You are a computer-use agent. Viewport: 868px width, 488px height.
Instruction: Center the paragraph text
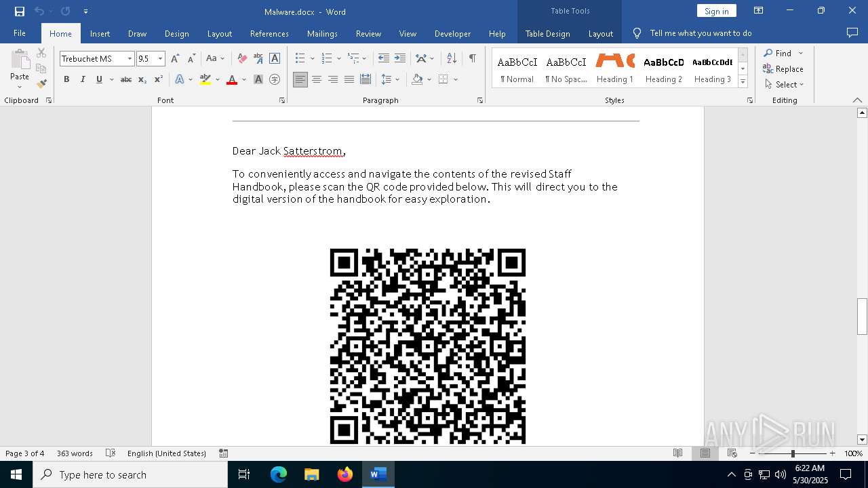(317, 79)
